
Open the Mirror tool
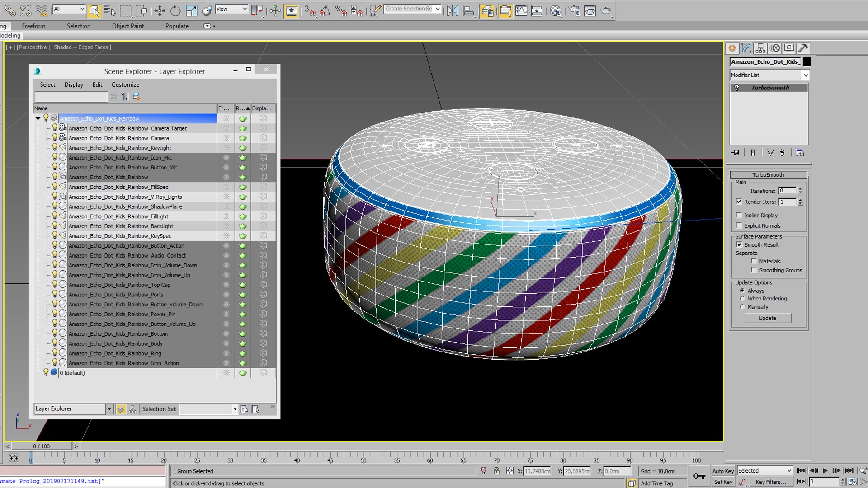pos(452,11)
